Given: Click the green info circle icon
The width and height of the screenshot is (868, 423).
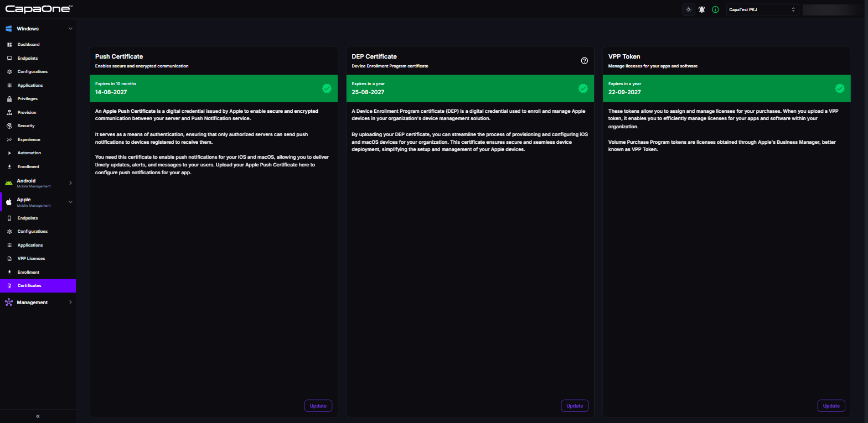Looking at the screenshot, I should point(715,9).
